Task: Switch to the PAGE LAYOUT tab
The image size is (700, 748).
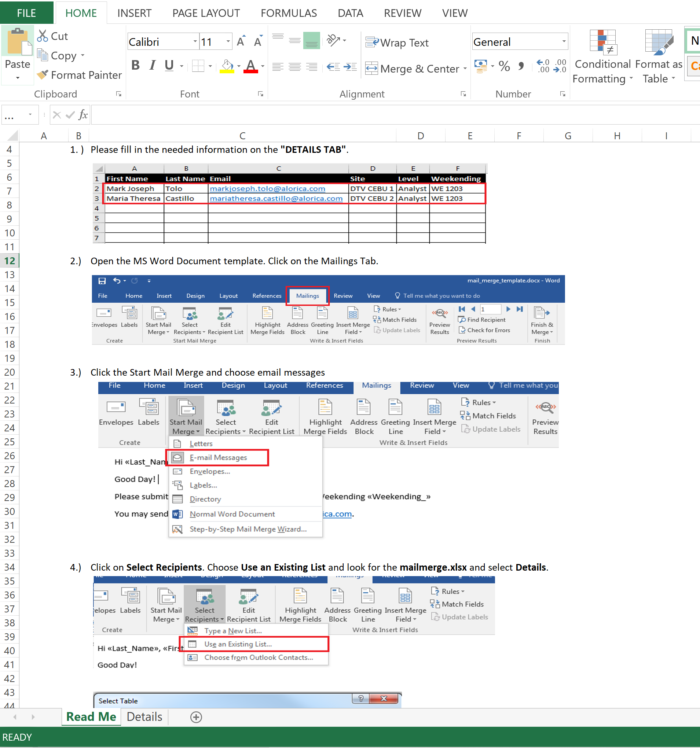Action: point(206,13)
